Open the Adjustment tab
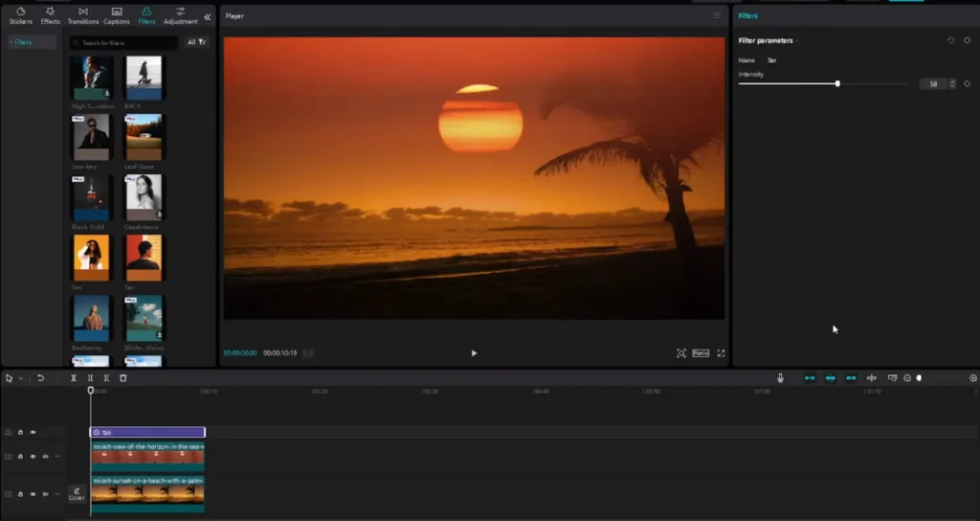Screen dimensions: 980x521 (x=181, y=16)
